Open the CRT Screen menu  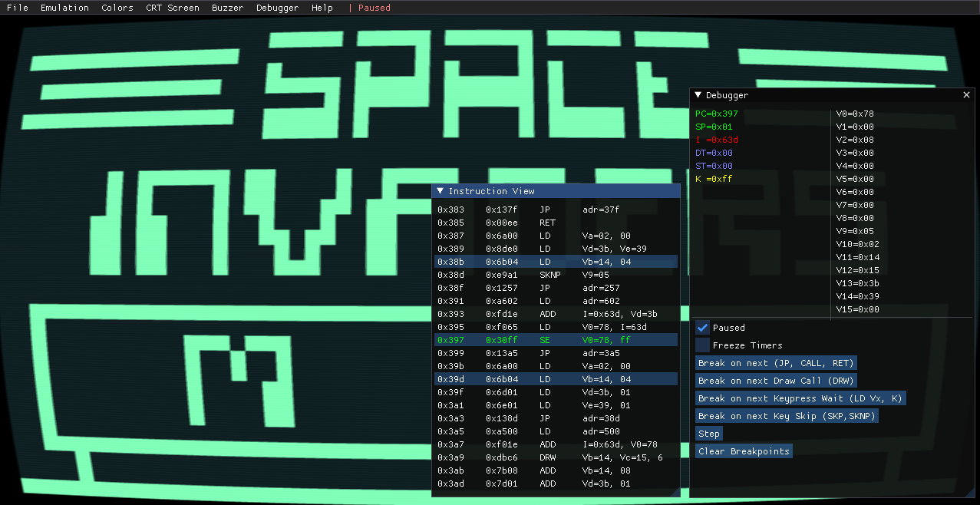[172, 8]
